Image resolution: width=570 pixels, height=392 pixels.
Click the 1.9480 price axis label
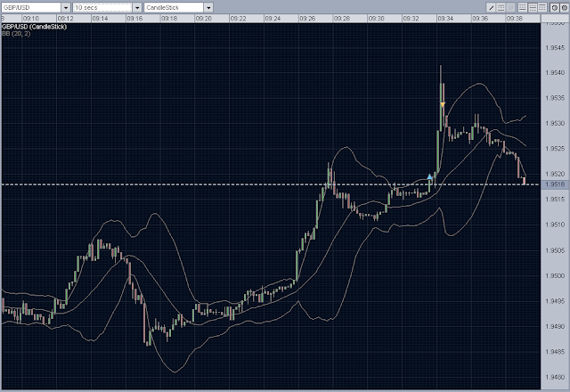[x=556, y=377]
